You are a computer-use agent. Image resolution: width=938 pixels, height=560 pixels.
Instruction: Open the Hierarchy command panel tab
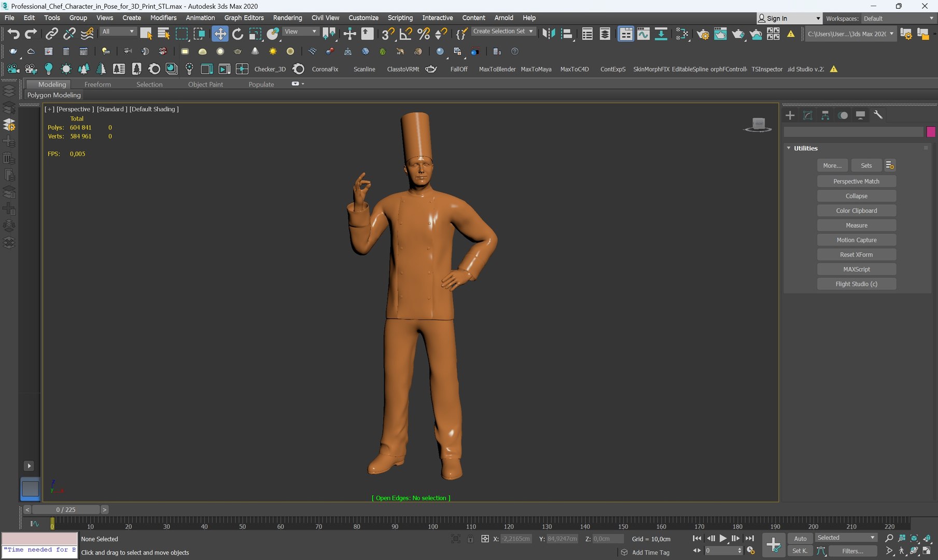pyautogui.click(x=825, y=115)
